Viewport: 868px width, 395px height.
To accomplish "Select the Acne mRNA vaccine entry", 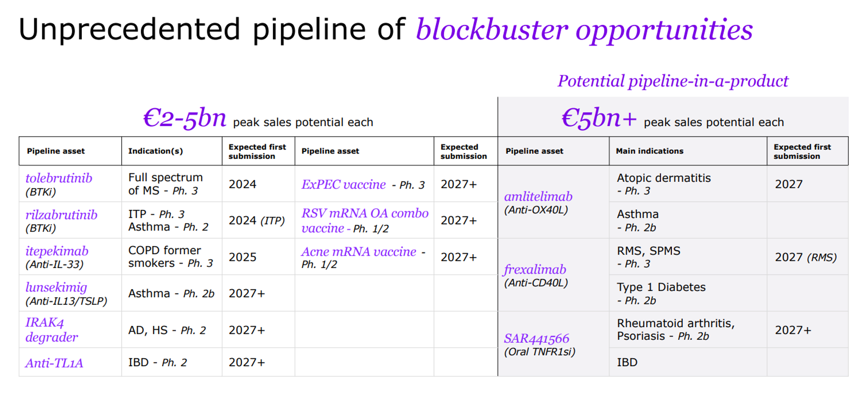I will click(359, 252).
